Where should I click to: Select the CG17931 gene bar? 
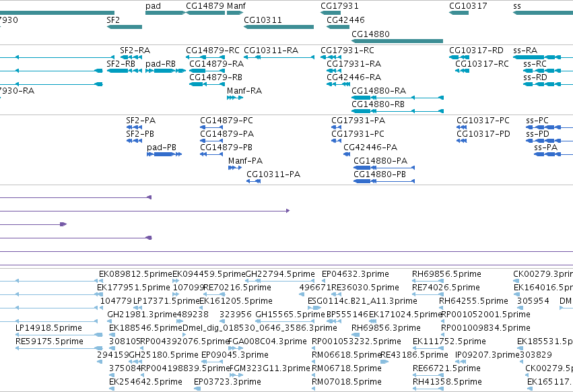331,13
